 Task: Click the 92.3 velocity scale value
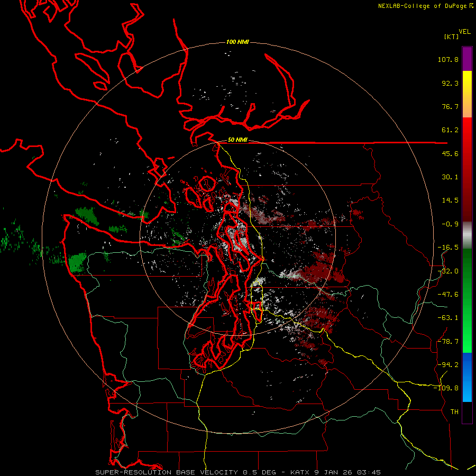point(450,83)
